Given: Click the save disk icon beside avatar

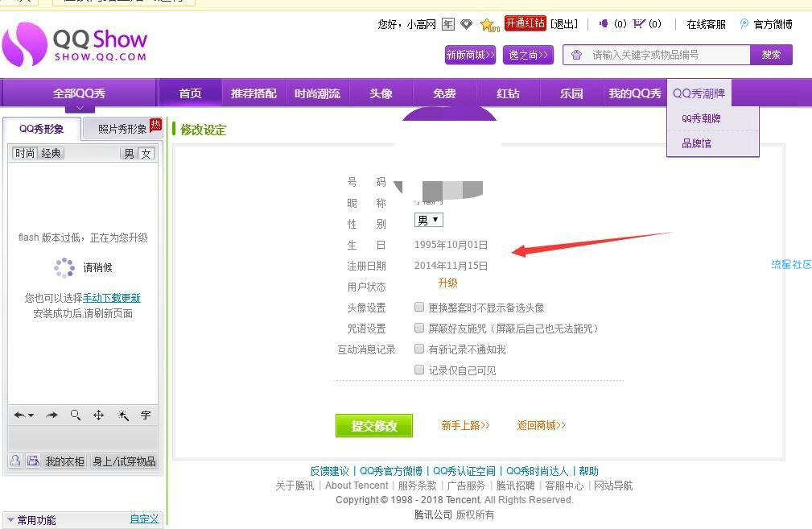Looking at the screenshot, I should tap(33, 461).
